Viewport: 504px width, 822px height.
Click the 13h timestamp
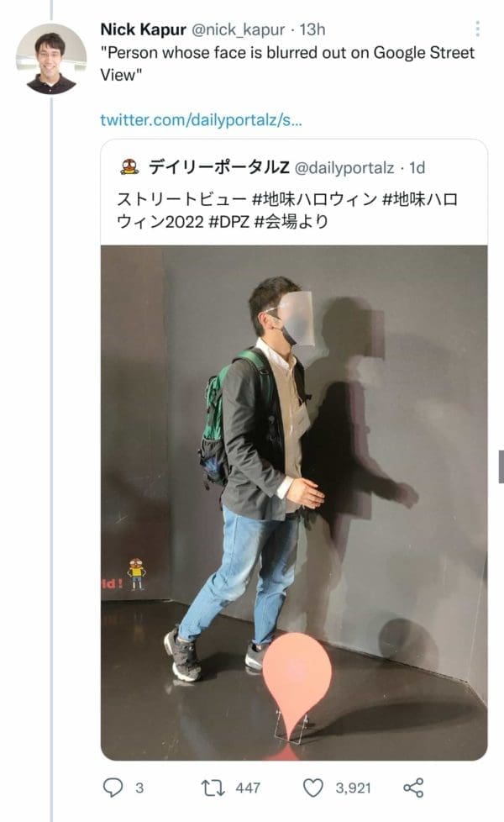point(312,29)
